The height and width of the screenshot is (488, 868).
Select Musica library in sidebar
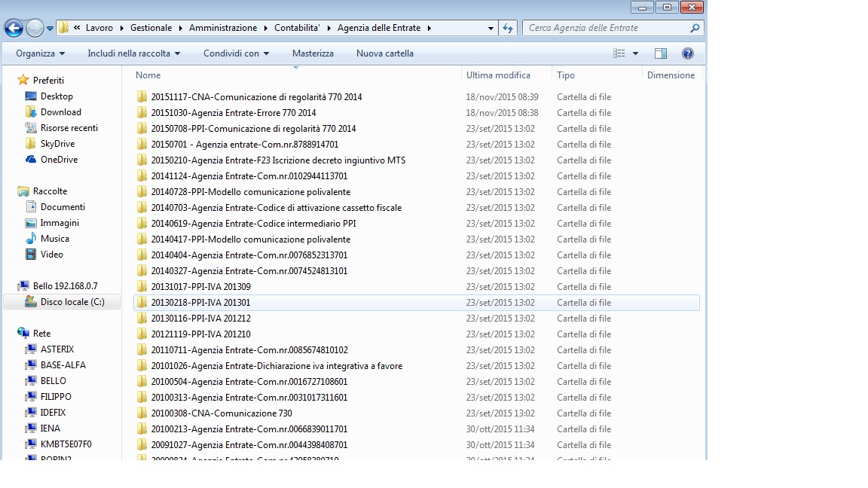point(54,239)
